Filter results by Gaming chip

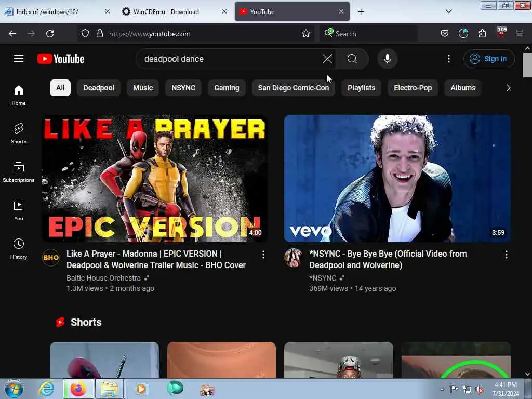[x=227, y=88]
